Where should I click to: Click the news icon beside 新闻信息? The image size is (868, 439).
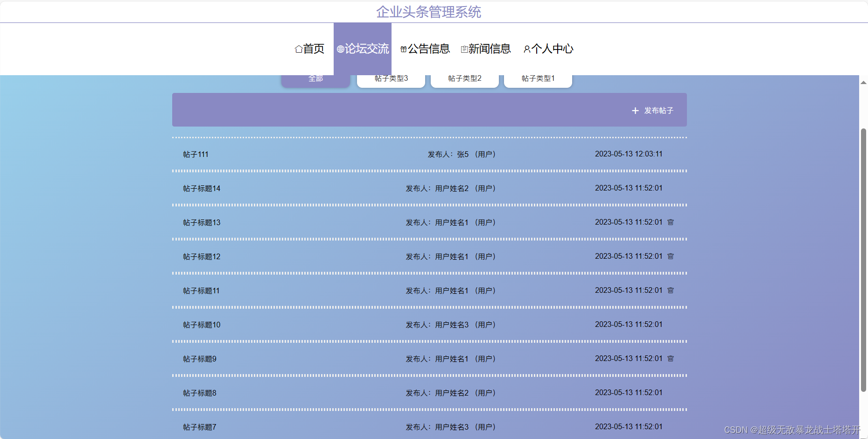pyautogui.click(x=464, y=49)
